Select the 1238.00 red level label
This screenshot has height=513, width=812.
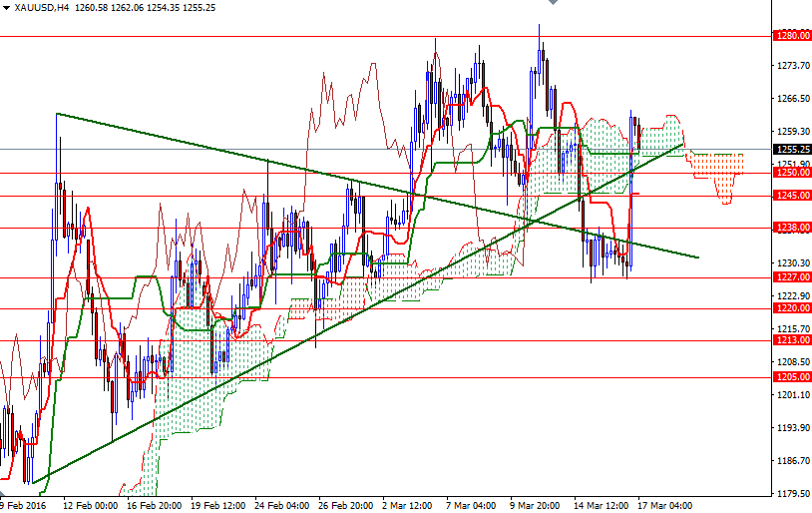792,228
